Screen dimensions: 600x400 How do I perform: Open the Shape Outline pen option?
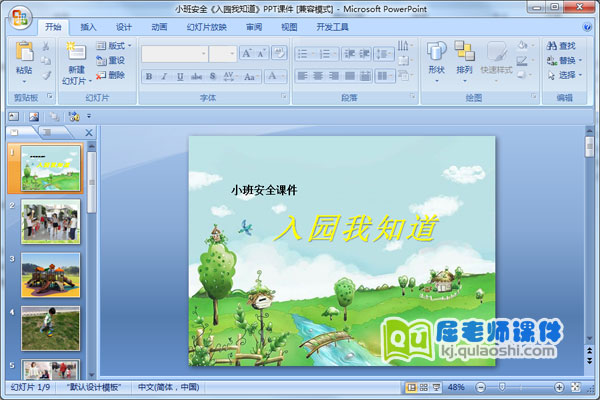click(x=524, y=60)
